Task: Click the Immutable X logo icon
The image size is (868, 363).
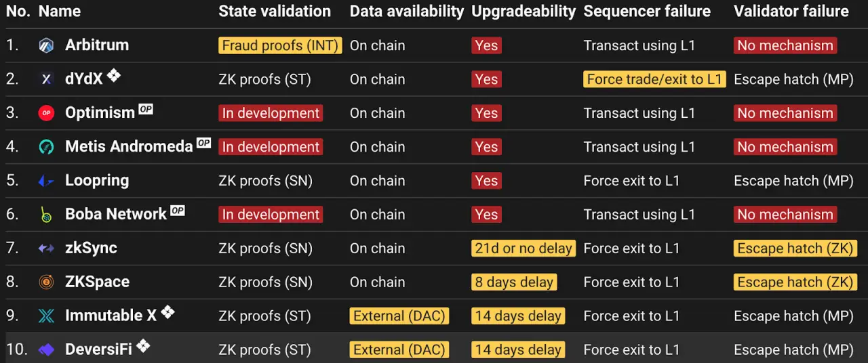Action: click(46, 316)
